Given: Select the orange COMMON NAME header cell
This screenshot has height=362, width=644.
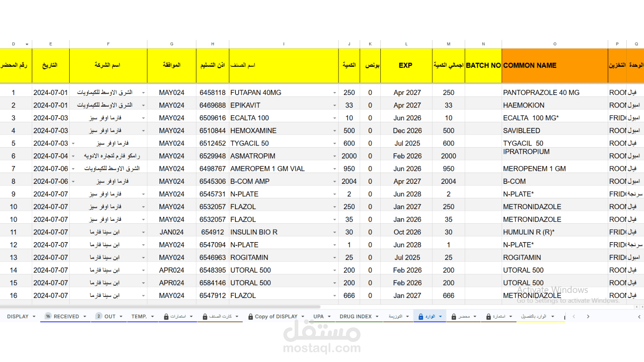Looking at the screenshot, I should click(x=555, y=66).
